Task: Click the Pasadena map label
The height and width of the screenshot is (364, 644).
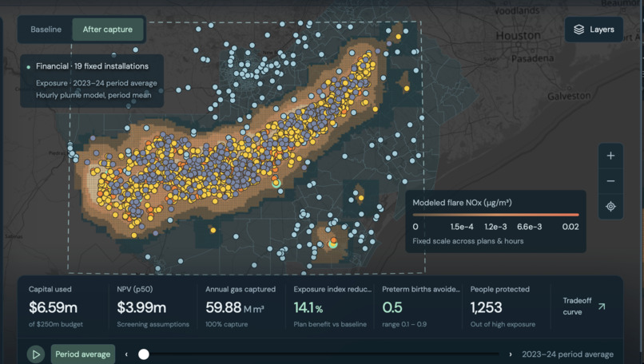Action: coord(532,58)
